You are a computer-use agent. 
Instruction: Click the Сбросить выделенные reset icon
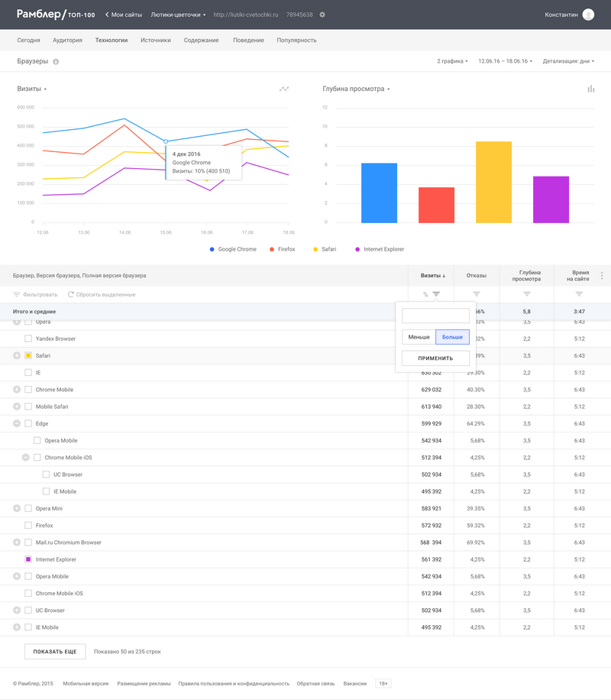click(x=71, y=294)
